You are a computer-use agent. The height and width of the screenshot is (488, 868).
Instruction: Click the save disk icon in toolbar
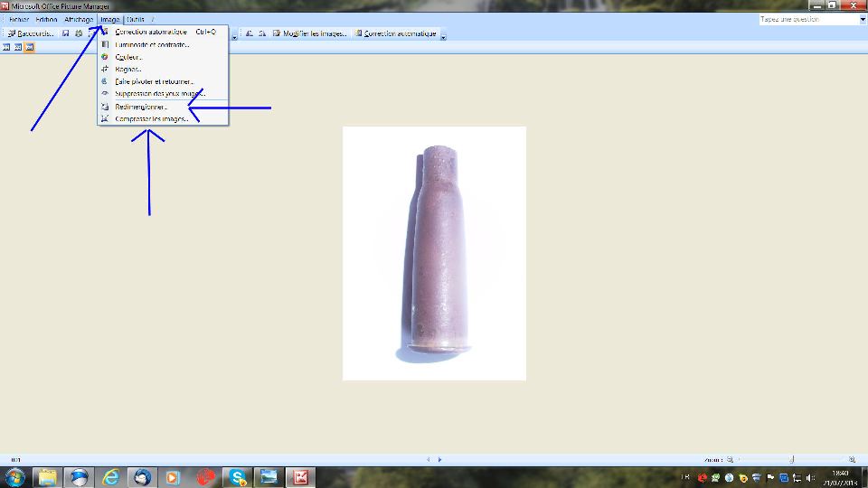pyautogui.click(x=65, y=33)
